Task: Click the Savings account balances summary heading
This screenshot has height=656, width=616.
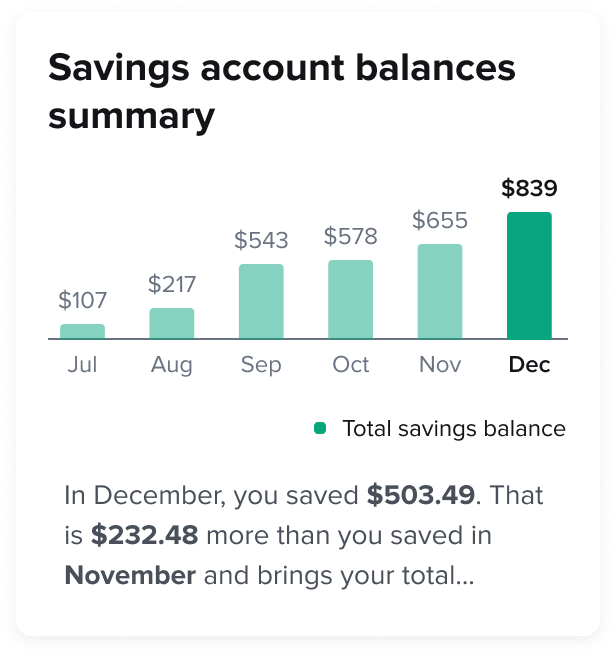Action: [x=282, y=92]
